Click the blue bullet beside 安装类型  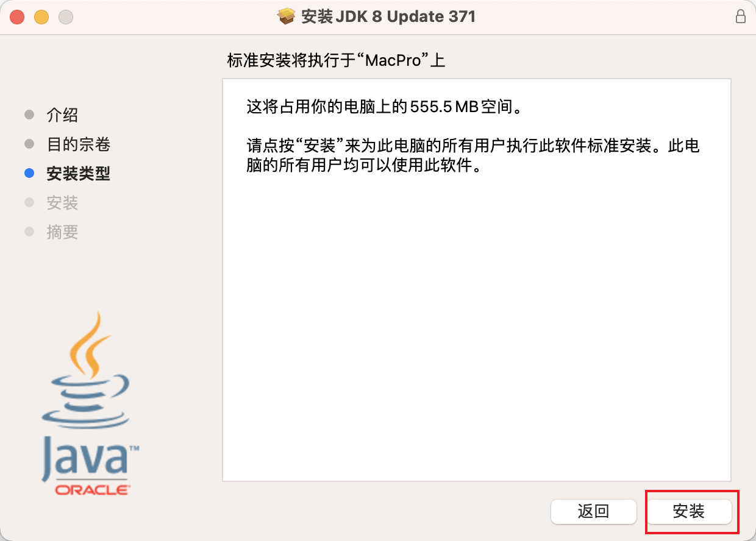point(29,174)
